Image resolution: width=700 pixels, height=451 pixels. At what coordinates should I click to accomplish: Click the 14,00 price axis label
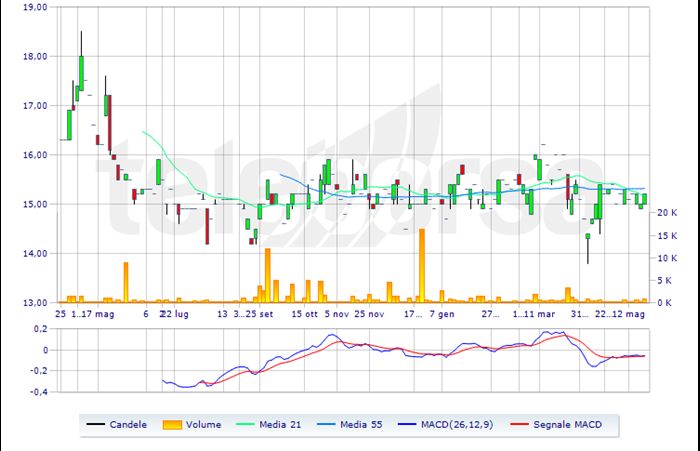pyautogui.click(x=35, y=253)
